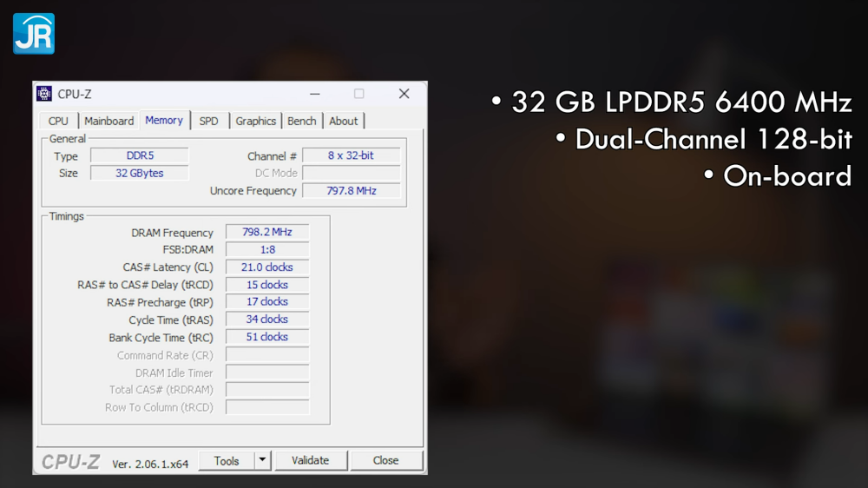Viewport: 868px width, 488px height.
Task: Click the CAS# Latency value field
Action: (267, 267)
